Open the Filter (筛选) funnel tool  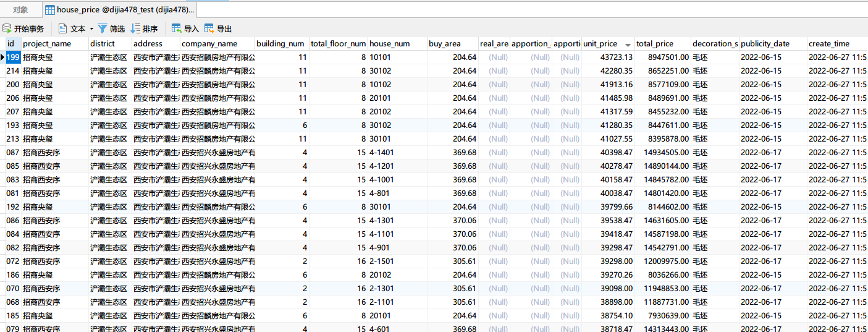103,28
